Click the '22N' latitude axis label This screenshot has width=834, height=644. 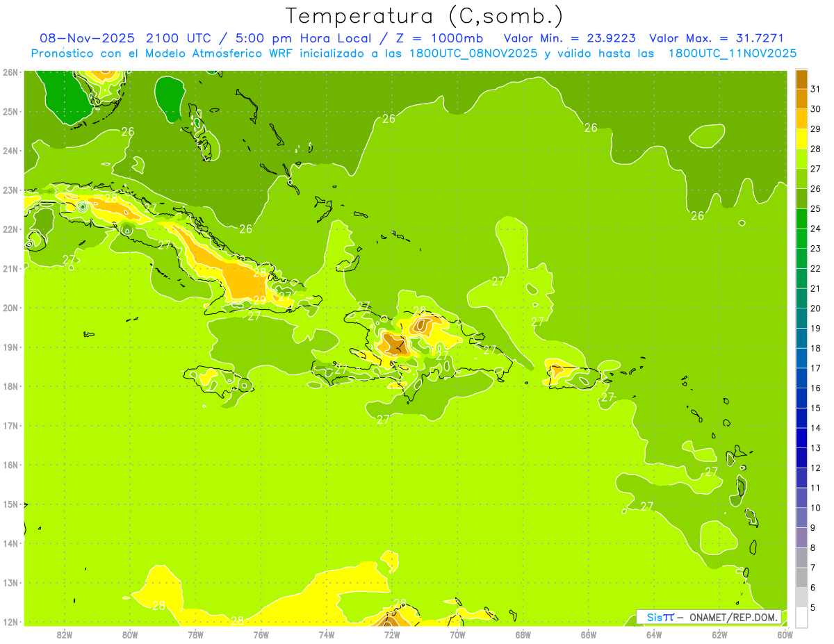click(10, 229)
